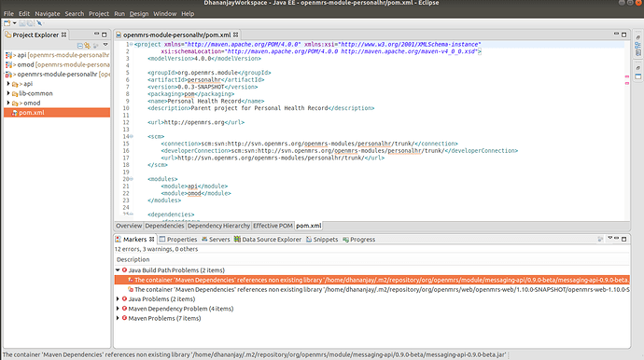This screenshot has width=644, height=360.
Task: Minimize the Markers panel
Action: click(617, 238)
